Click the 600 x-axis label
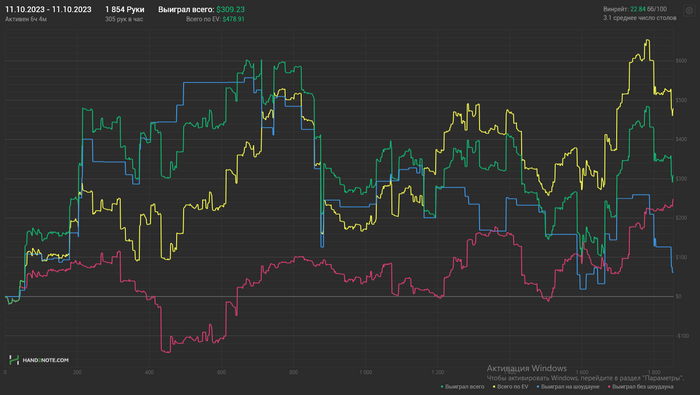 (221, 372)
